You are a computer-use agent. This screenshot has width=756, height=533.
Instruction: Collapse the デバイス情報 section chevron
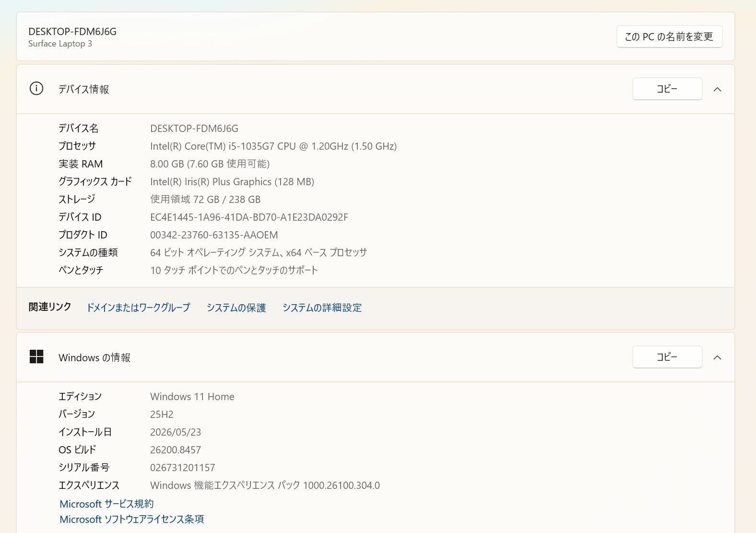pyautogui.click(x=717, y=89)
